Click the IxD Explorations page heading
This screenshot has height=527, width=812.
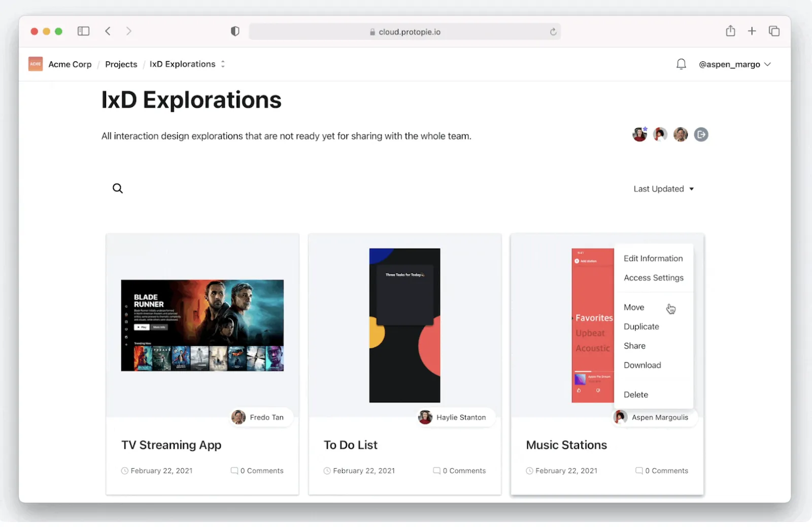point(191,100)
